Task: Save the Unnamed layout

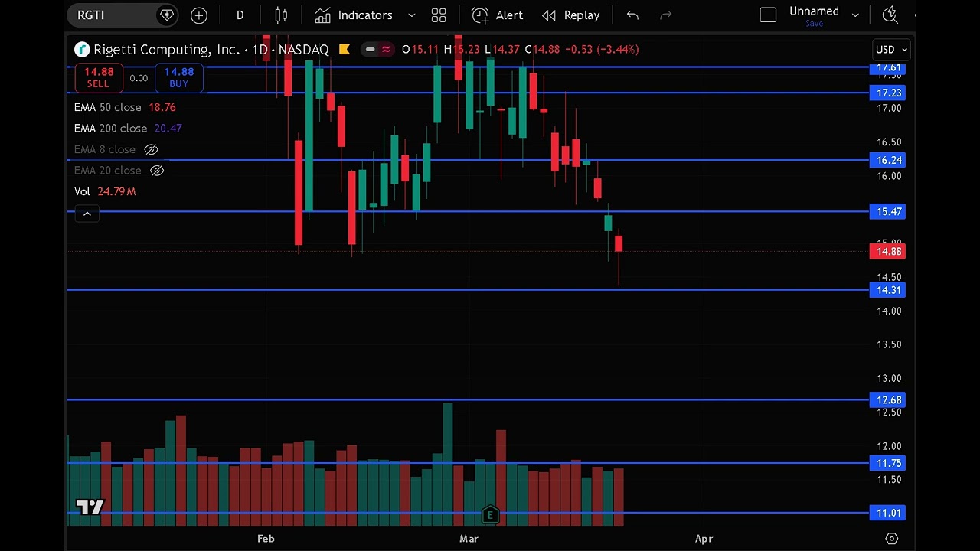Action: [x=814, y=24]
